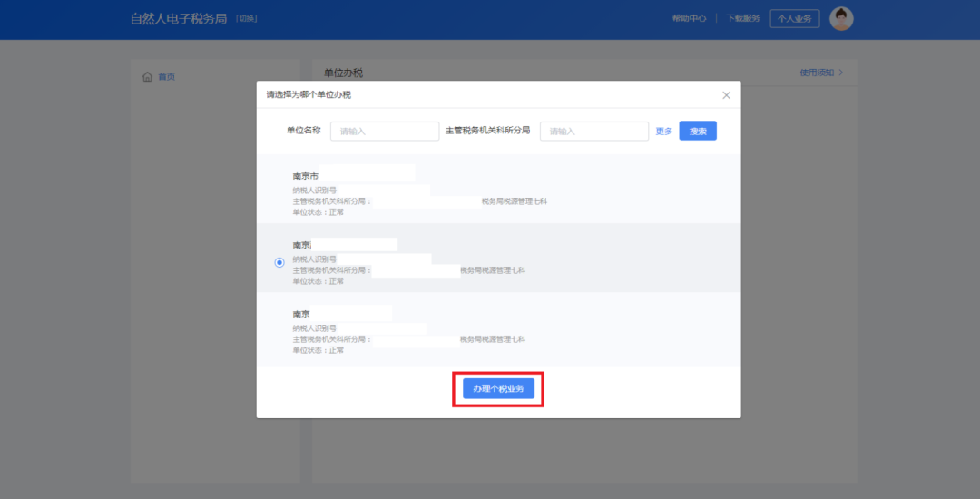Open 使用须知 link
Image resolution: width=980 pixels, height=499 pixels.
click(817, 73)
